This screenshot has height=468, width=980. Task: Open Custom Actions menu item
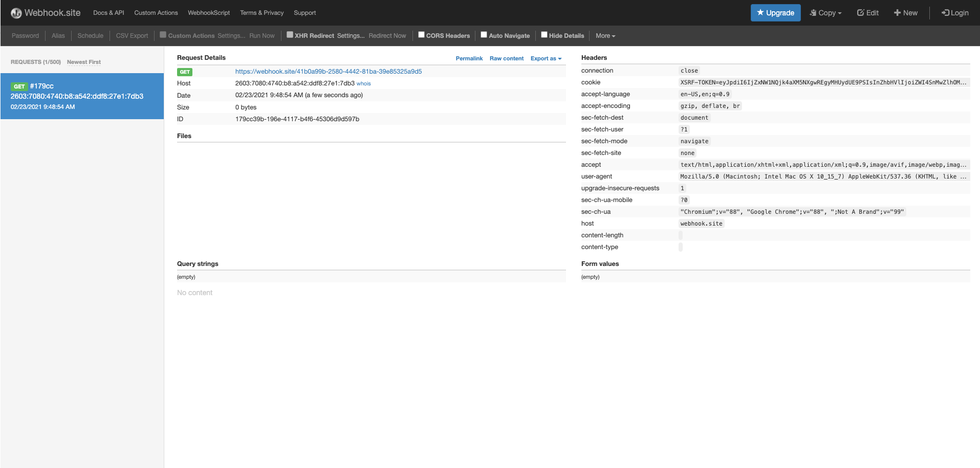[x=156, y=13]
